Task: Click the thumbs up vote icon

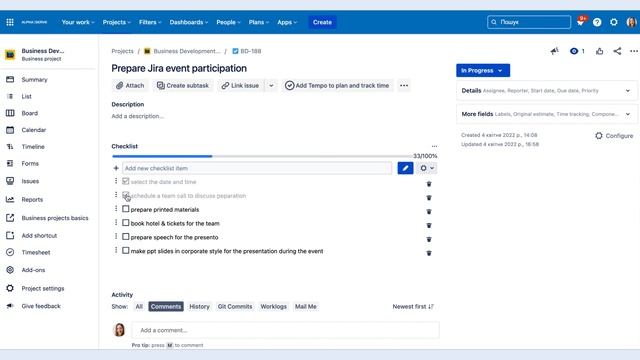Action: (599, 51)
